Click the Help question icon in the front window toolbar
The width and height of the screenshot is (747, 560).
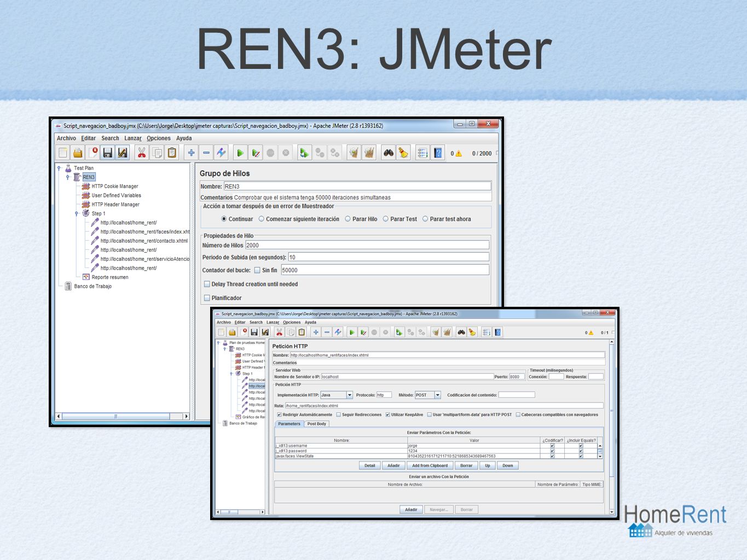point(498,332)
